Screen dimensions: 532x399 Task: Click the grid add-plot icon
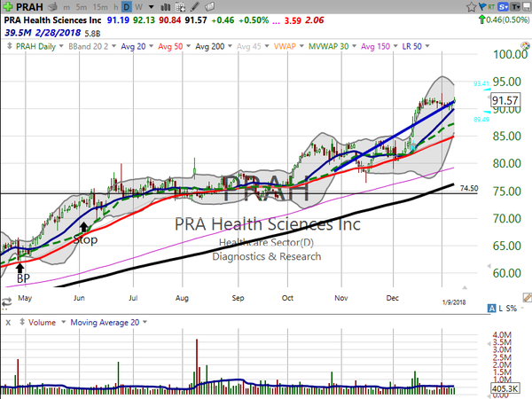click(x=181, y=7)
